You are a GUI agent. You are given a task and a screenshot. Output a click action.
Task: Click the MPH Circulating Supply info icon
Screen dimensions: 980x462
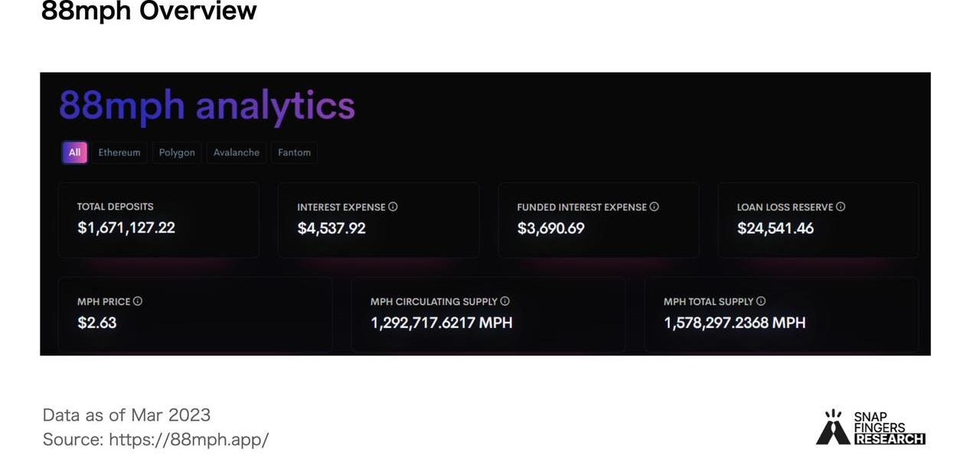point(505,302)
